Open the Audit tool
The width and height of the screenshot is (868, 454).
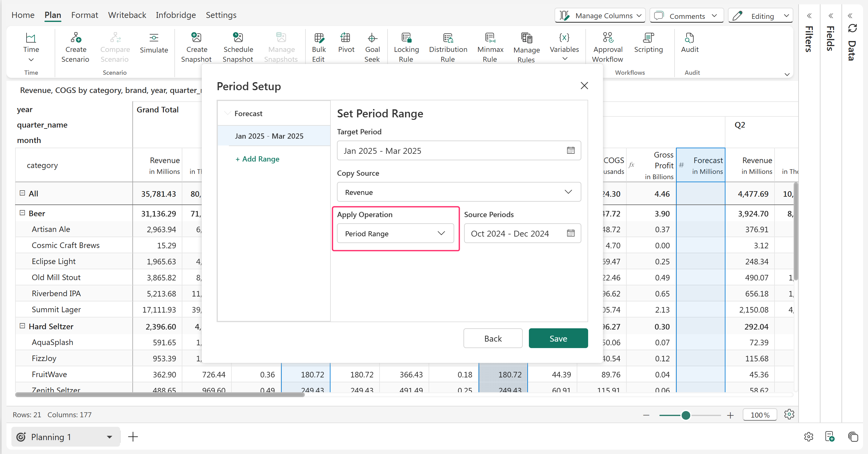pos(689,43)
